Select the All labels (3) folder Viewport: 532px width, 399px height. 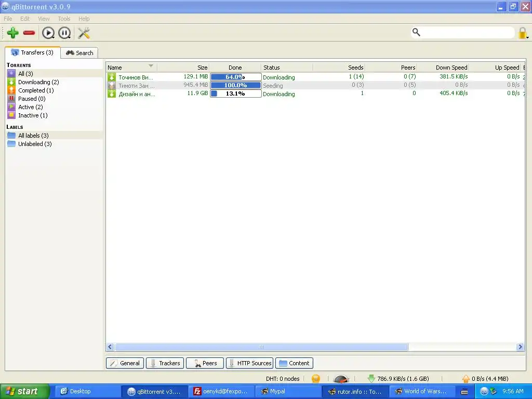tap(54, 136)
